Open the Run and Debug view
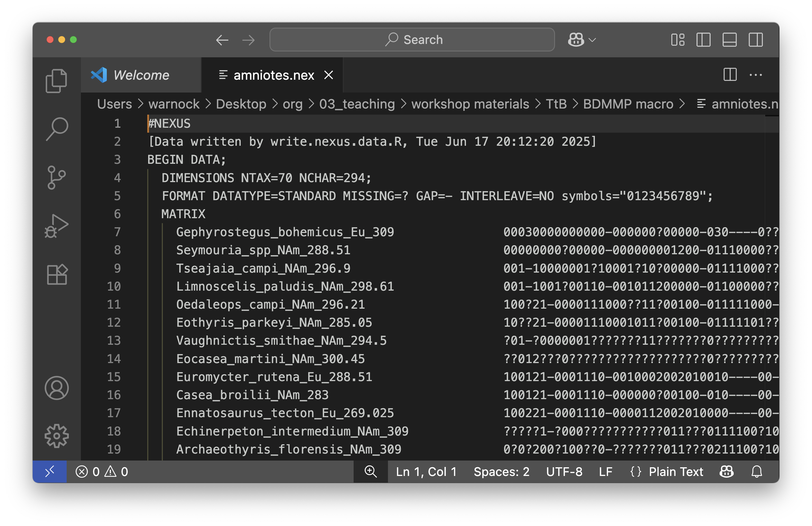 click(x=56, y=226)
